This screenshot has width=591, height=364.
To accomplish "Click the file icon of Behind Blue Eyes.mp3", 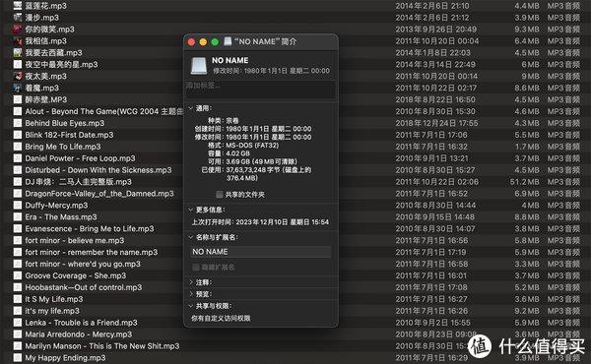I will click(x=18, y=123).
